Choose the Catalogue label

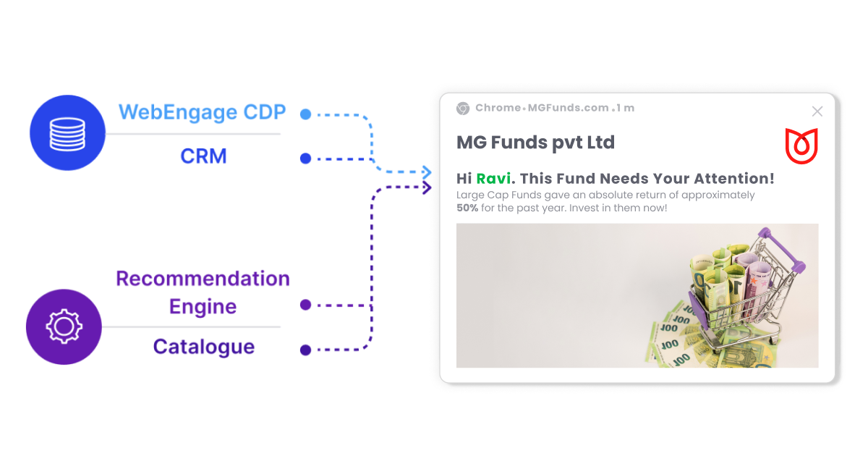(x=203, y=347)
